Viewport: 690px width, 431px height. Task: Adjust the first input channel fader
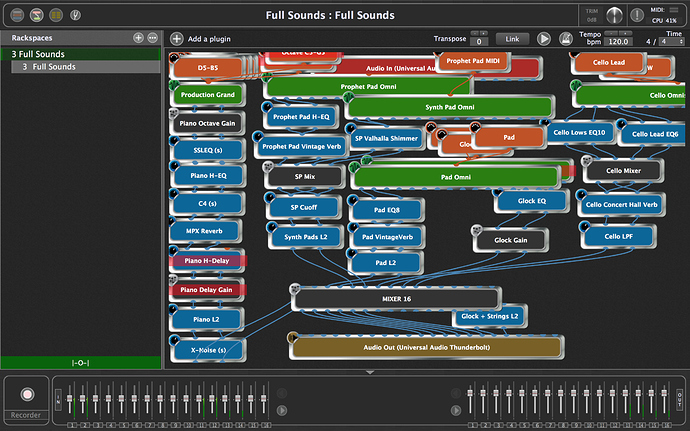tap(70, 399)
